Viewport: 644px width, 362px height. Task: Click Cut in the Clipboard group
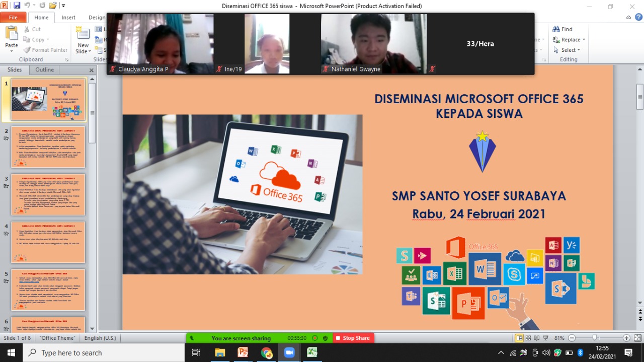tap(32, 29)
